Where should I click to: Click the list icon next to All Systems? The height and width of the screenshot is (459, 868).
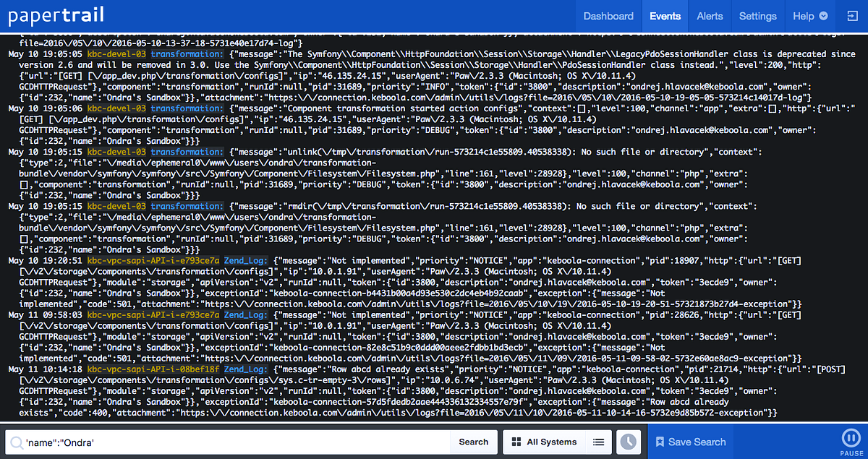598,442
